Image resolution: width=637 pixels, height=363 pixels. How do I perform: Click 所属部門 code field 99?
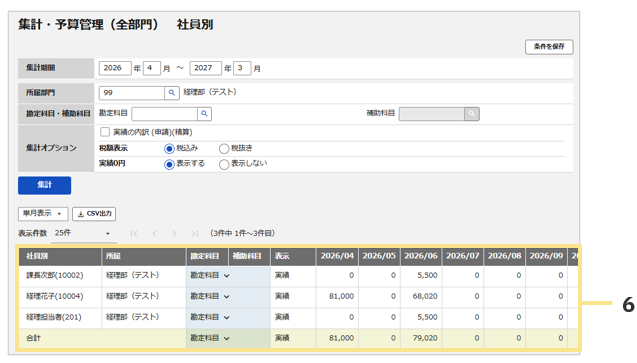click(x=132, y=93)
